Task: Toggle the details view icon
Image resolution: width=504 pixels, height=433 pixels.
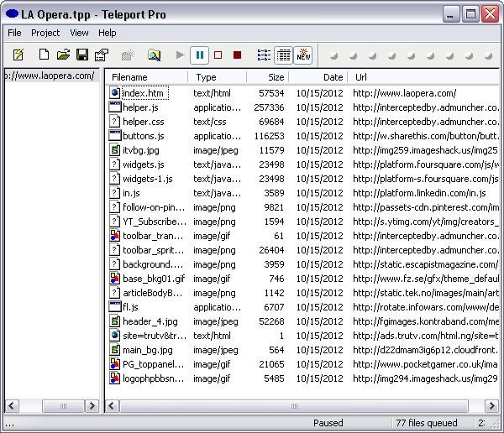Action: (x=283, y=55)
